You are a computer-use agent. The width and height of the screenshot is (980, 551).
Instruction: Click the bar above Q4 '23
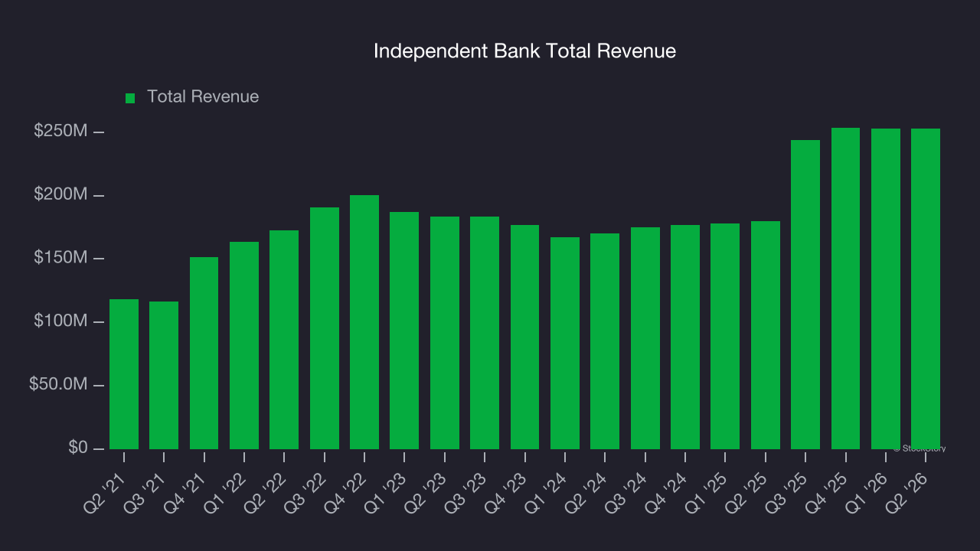[525, 337]
